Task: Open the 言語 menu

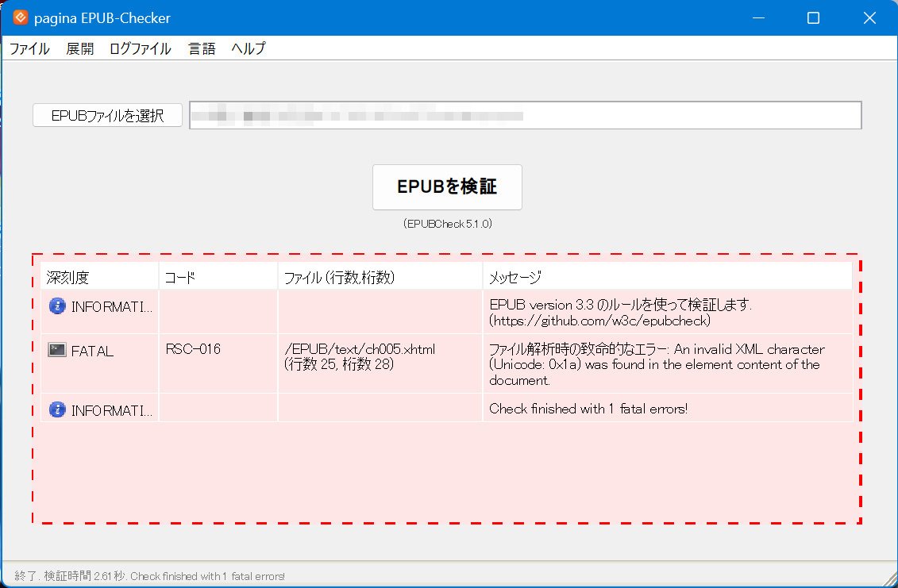Action: (x=202, y=48)
